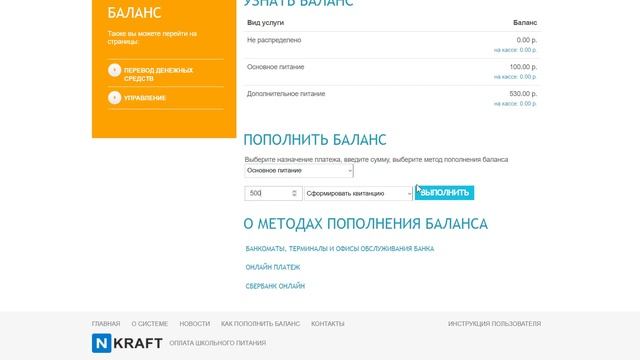Click the 100.00 р. balance value

tap(523, 67)
